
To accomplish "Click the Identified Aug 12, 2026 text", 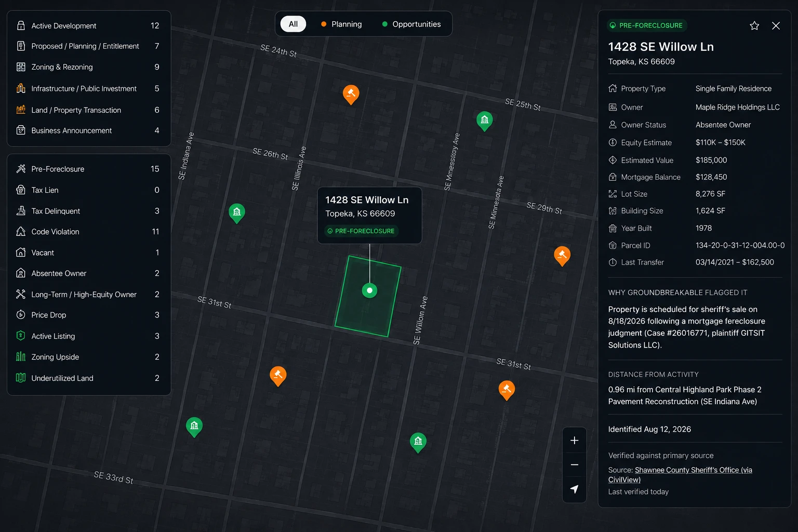I will coord(649,429).
